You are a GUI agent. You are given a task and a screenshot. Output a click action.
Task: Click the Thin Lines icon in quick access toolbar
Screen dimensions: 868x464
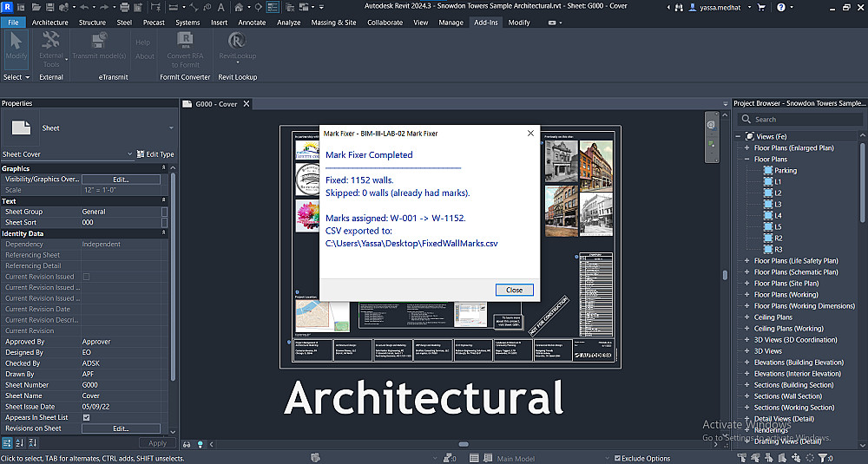[x=273, y=7]
